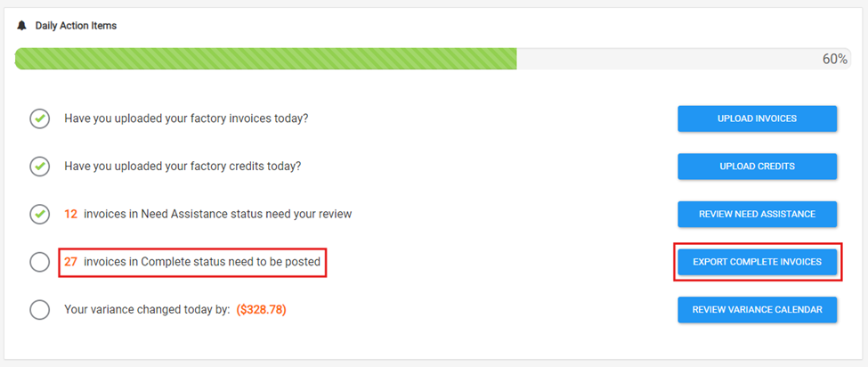Select the orange 27 invoices count
This screenshot has width=868, height=367.
(70, 262)
